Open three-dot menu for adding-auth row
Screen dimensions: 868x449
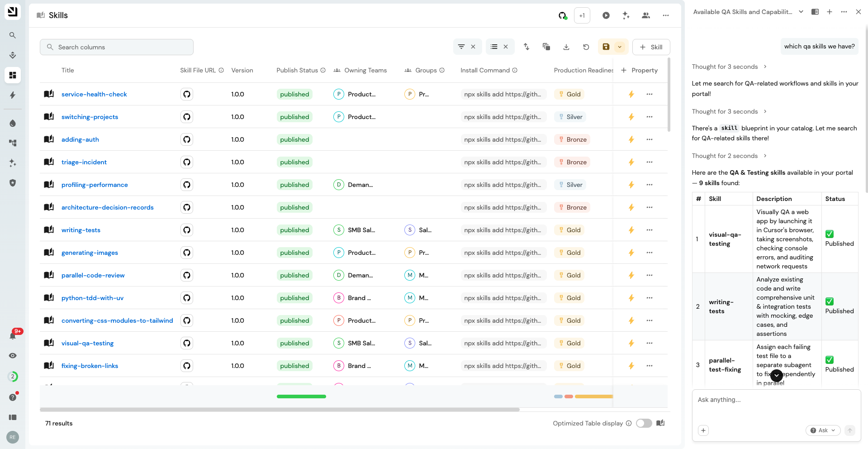click(650, 139)
